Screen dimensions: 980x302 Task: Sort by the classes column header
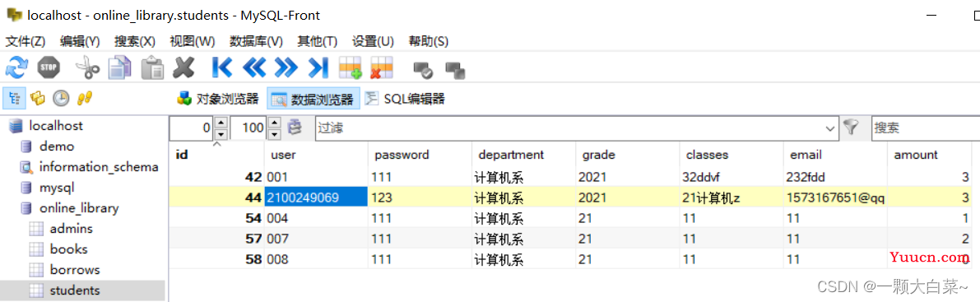(x=732, y=155)
